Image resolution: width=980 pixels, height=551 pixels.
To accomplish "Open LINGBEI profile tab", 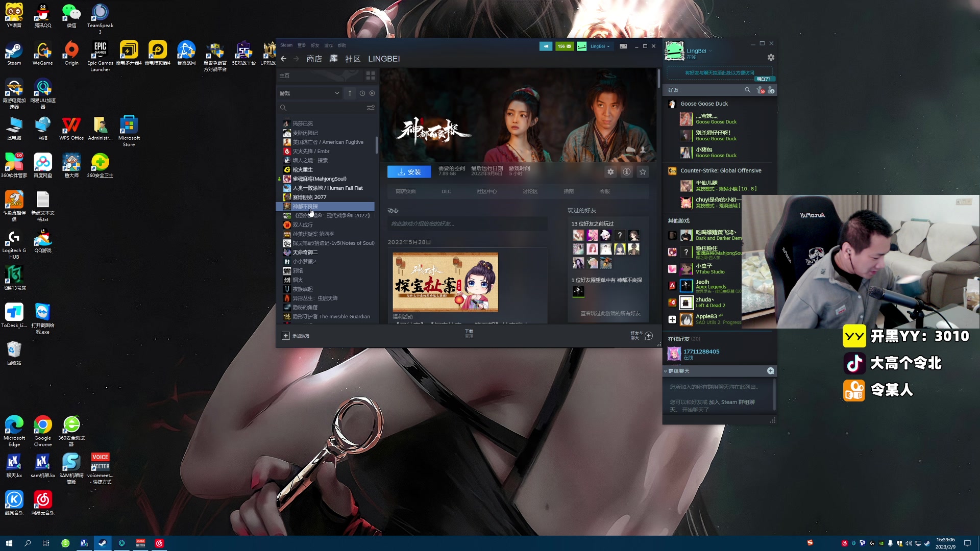I will (384, 59).
